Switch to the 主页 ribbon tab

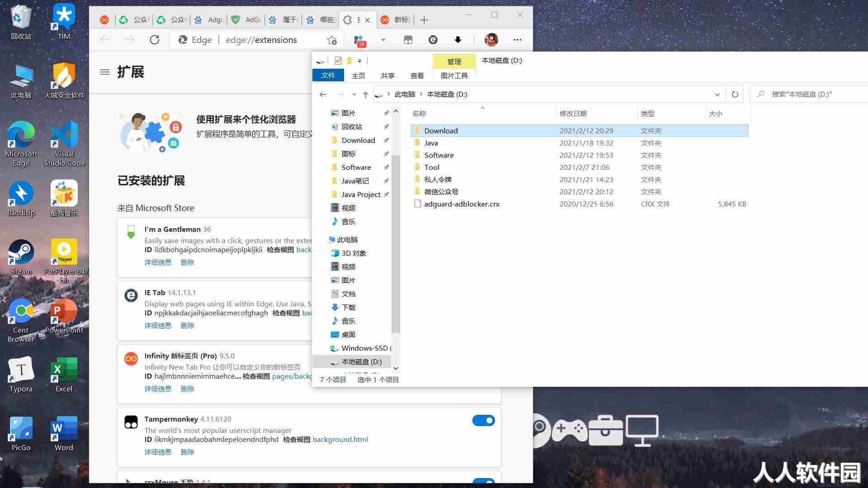(358, 75)
